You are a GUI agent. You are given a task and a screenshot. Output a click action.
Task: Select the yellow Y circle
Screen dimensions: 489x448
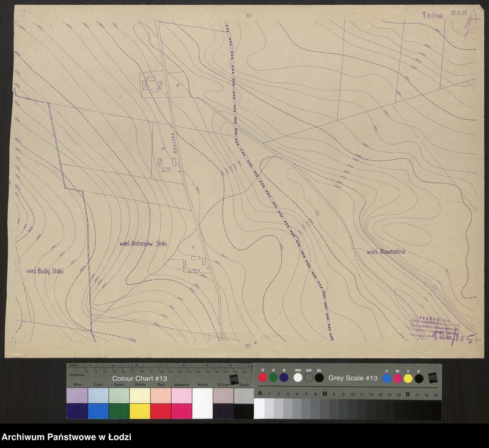click(408, 378)
